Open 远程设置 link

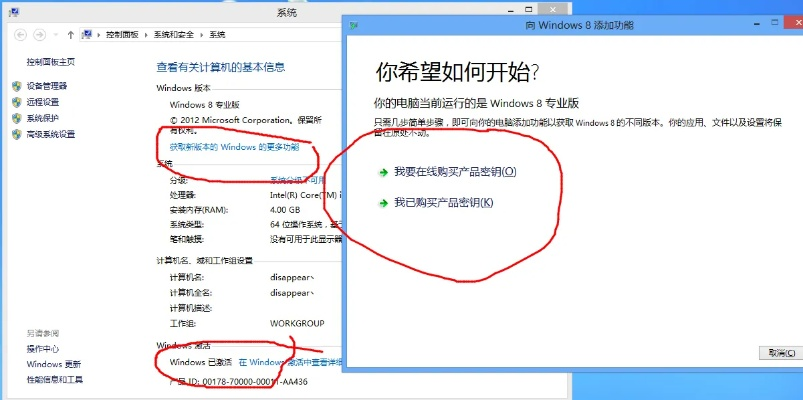pyautogui.click(x=43, y=102)
